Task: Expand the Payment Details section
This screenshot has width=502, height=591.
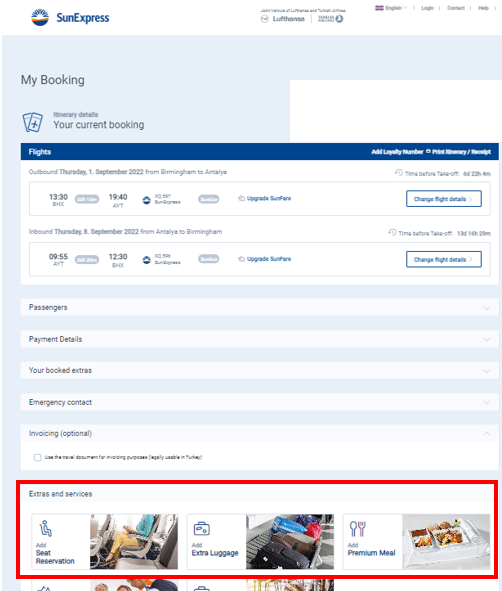Action: tap(259, 339)
